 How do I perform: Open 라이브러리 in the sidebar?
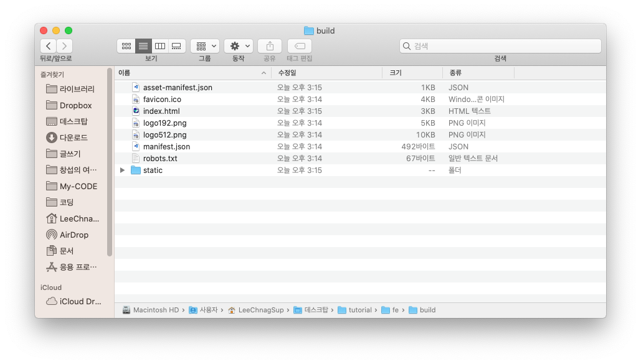(x=70, y=89)
